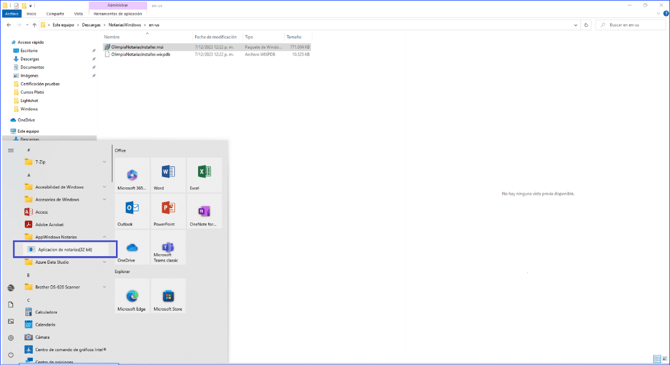Expand the 7-Zip folder in Start menu
670x365 pixels.
64,162
